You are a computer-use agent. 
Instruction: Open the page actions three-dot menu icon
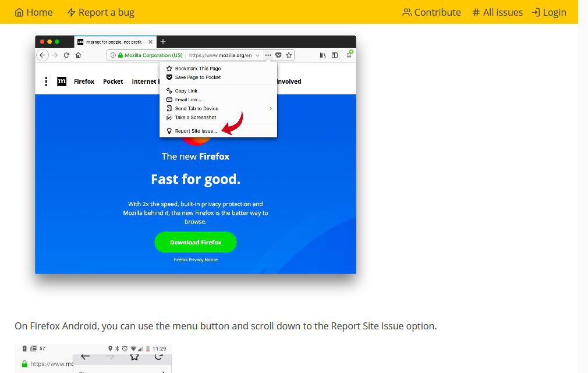pyautogui.click(x=268, y=55)
